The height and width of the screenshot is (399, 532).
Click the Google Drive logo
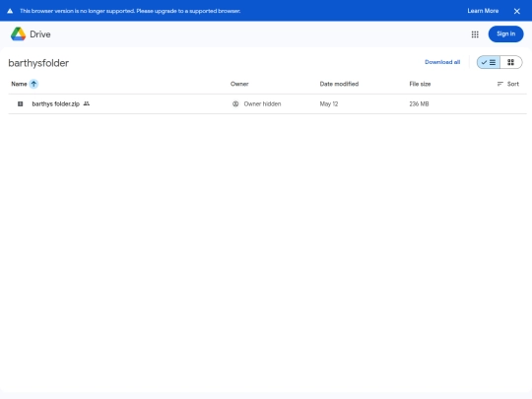coord(18,33)
